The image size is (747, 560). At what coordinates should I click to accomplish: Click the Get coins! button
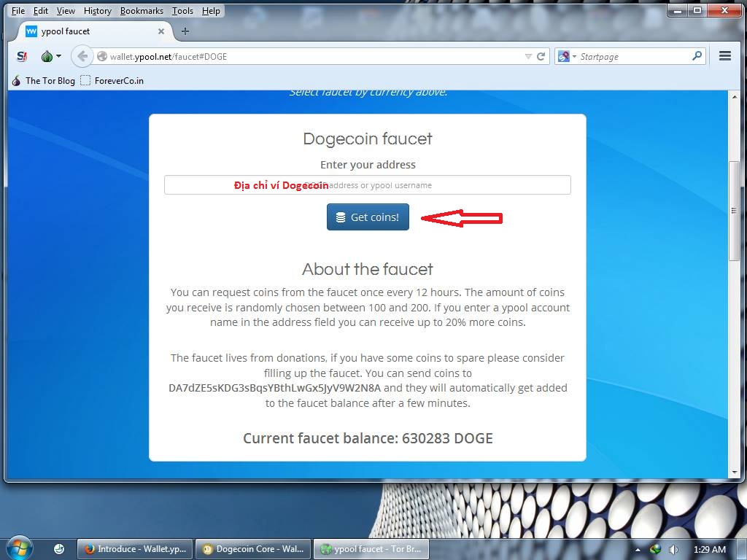368,217
